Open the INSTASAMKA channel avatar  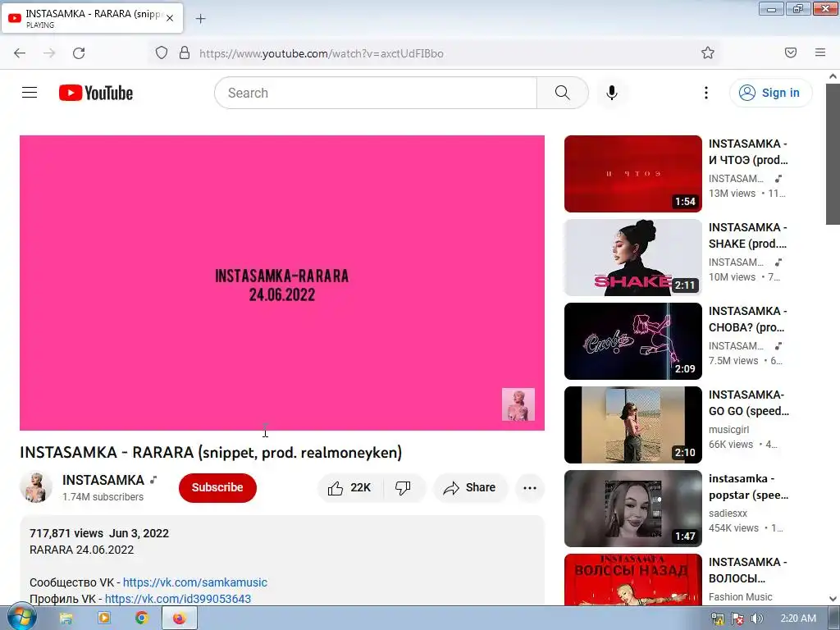pyautogui.click(x=36, y=487)
